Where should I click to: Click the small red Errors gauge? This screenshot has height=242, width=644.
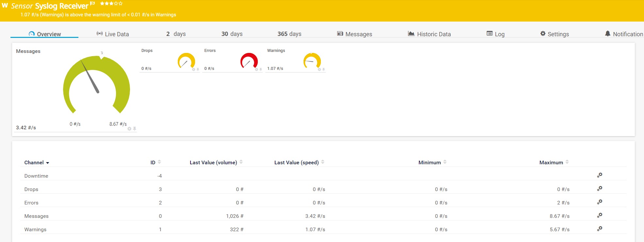[249, 61]
